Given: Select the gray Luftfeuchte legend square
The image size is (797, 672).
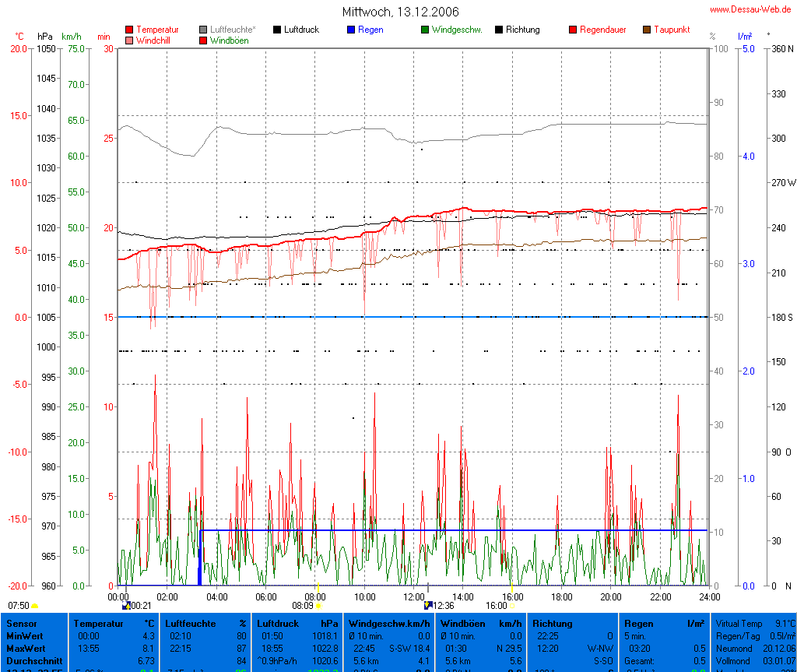Looking at the screenshot, I should tap(204, 30).
